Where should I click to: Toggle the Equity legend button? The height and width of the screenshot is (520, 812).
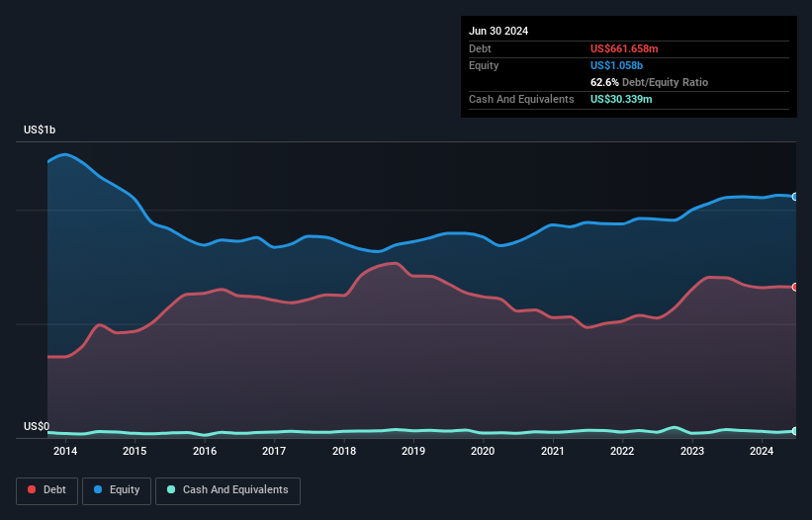tap(117, 490)
